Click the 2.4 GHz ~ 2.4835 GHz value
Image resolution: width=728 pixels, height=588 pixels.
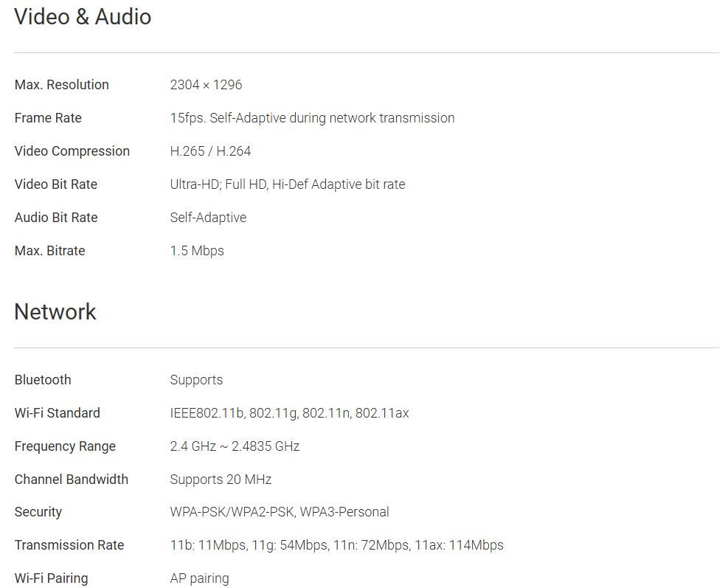[x=235, y=446]
